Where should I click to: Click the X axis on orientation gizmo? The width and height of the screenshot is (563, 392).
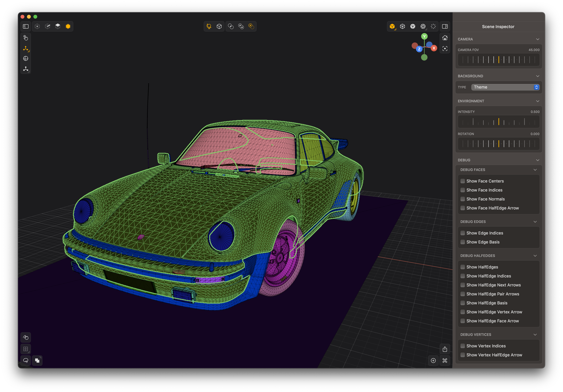pos(434,48)
